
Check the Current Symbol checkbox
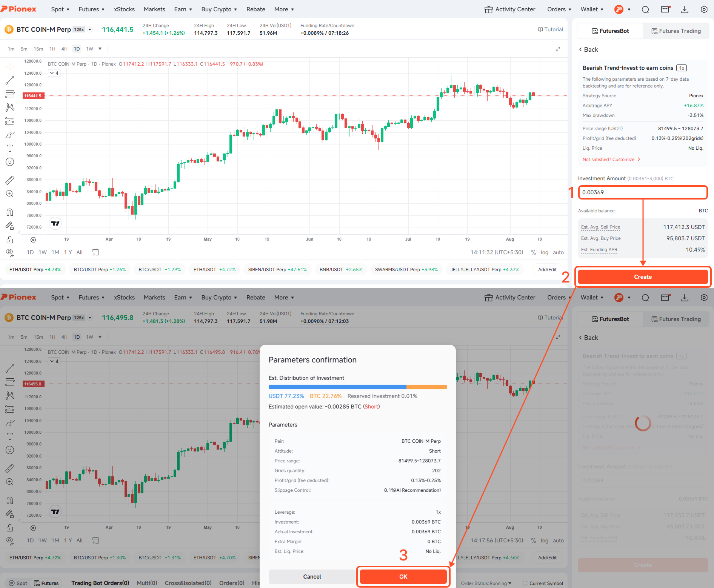(525, 583)
